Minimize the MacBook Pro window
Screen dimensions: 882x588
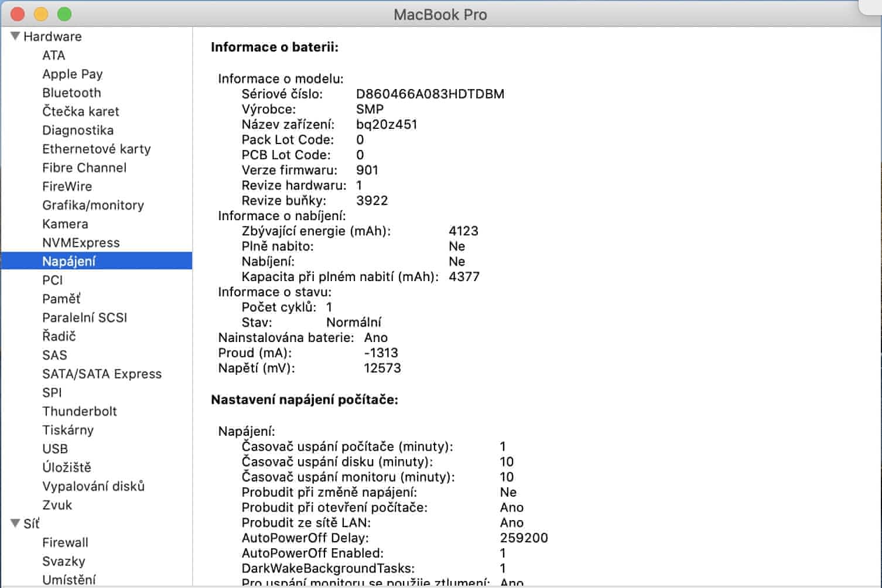point(41,14)
